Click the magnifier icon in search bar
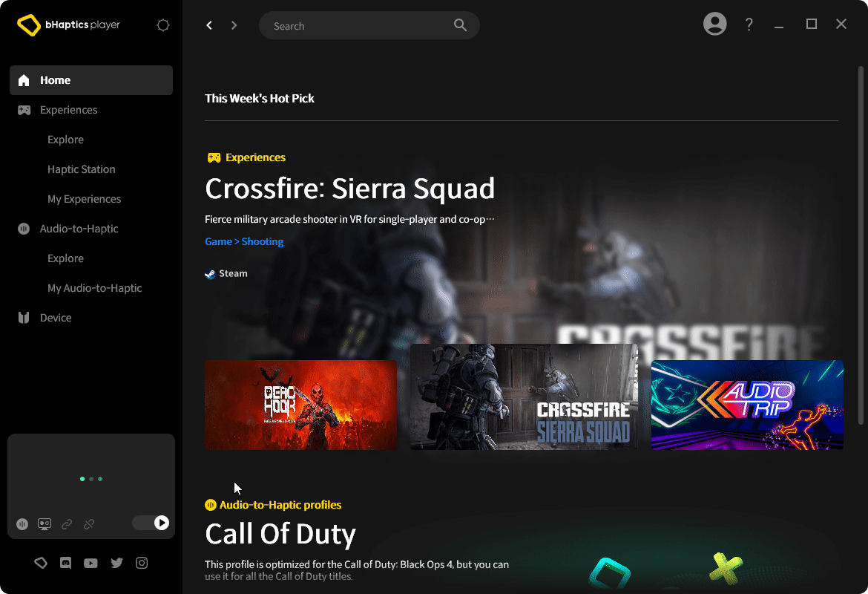The width and height of the screenshot is (868, 594). click(x=460, y=25)
